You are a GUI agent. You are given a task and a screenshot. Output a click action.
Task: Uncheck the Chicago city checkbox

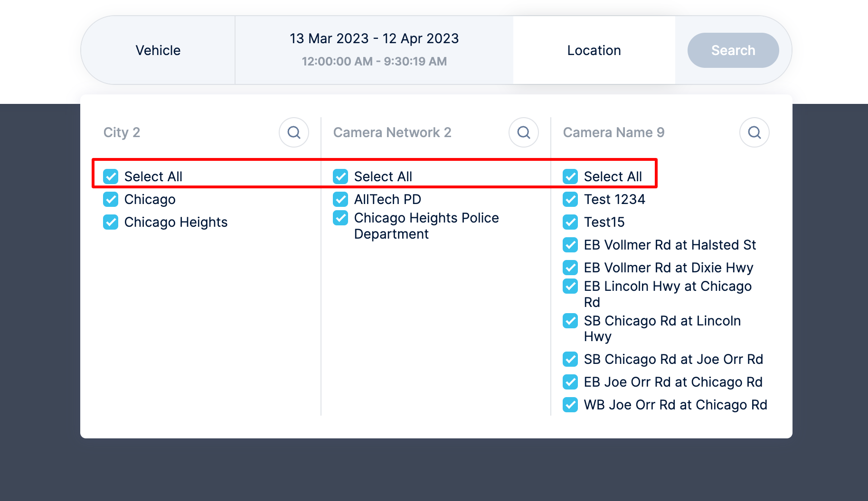click(x=111, y=199)
